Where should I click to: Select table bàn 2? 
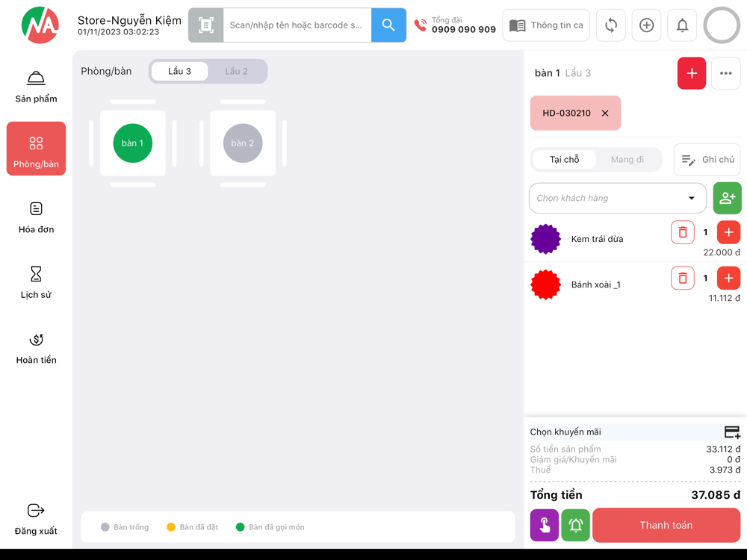coord(243,143)
